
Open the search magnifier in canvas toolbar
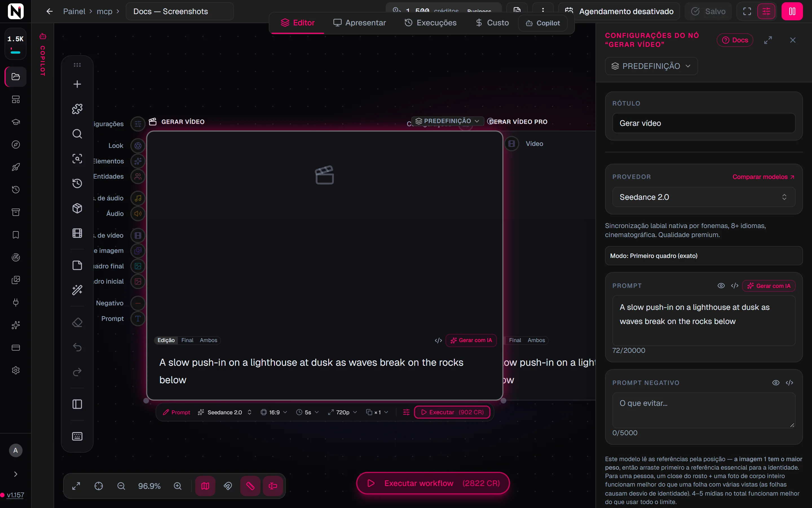(x=77, y=134)
